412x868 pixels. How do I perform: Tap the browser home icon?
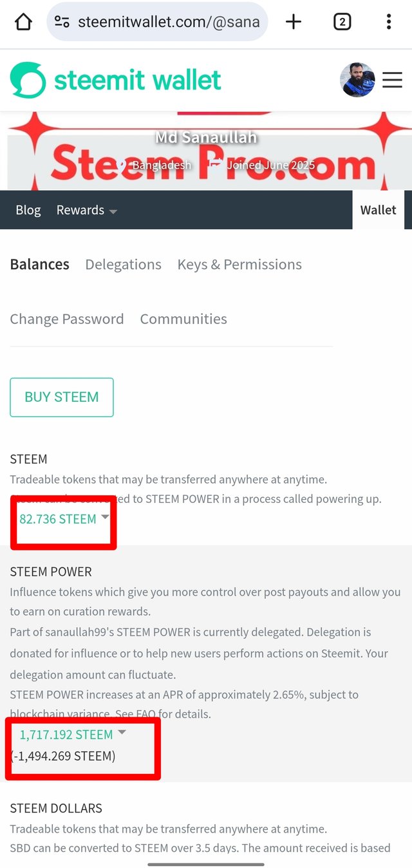click(23, 23)
